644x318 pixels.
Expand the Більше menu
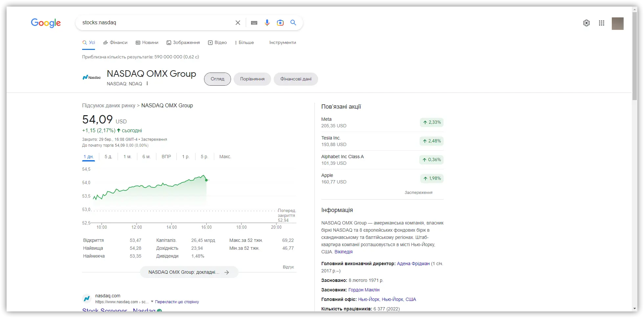pos(244,43)
